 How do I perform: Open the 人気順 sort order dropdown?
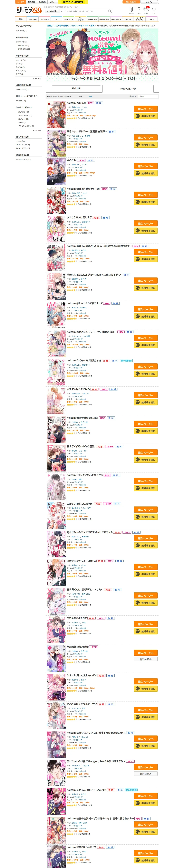click(x=148, y=96)
